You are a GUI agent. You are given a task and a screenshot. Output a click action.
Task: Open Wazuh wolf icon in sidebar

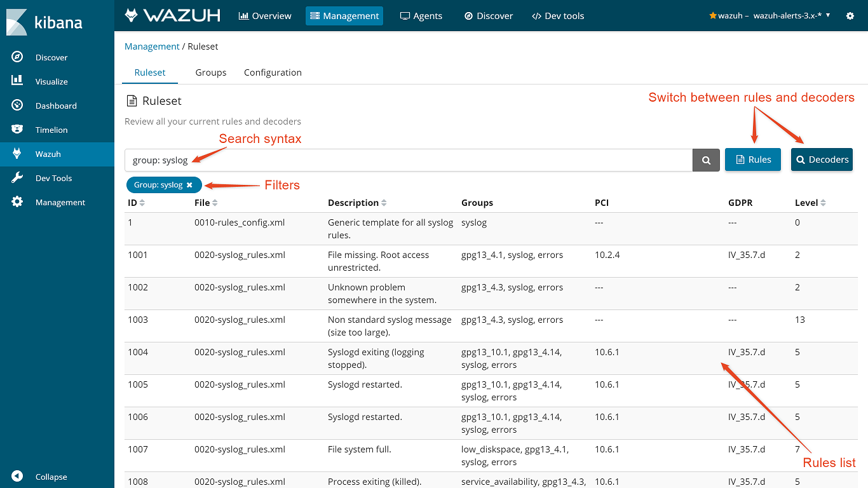click(17, 154)
